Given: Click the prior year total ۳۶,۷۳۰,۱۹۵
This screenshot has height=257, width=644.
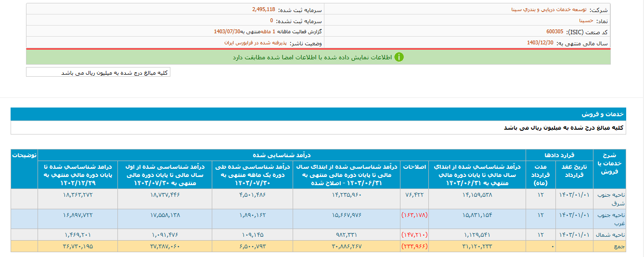Looking at the screenshot, I should tap(77, 246).
